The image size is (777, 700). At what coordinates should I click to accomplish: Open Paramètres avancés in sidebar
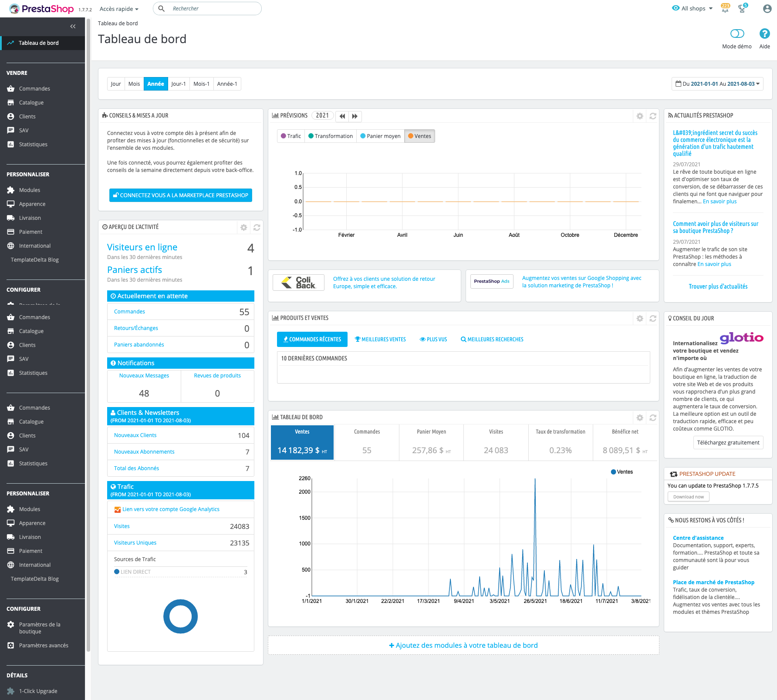point(44,646)
